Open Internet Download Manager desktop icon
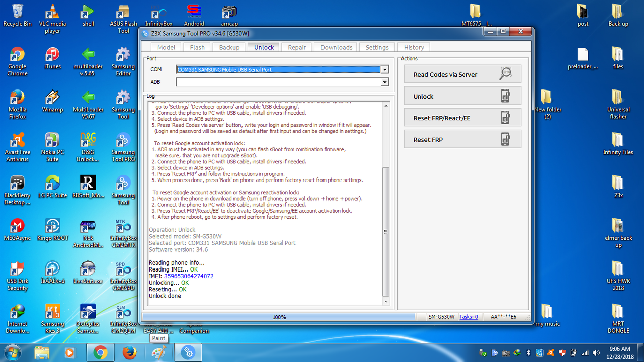644x362 pixels. [x=17, y=319]
